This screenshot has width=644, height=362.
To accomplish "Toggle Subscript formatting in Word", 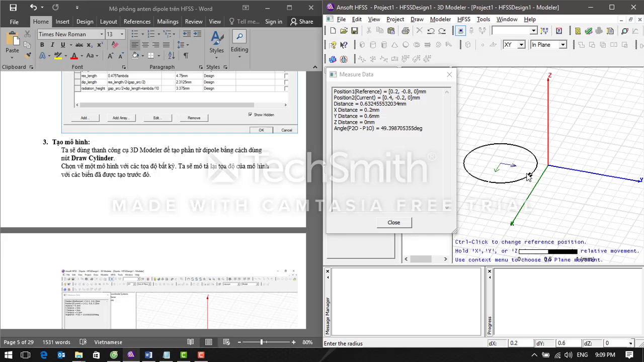I will tap(90, 45).
